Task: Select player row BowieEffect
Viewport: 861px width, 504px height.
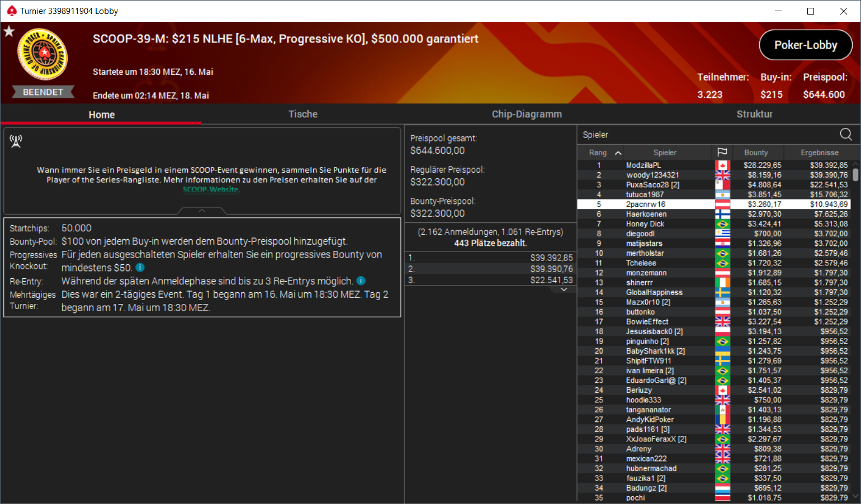Action: (714, 322)
